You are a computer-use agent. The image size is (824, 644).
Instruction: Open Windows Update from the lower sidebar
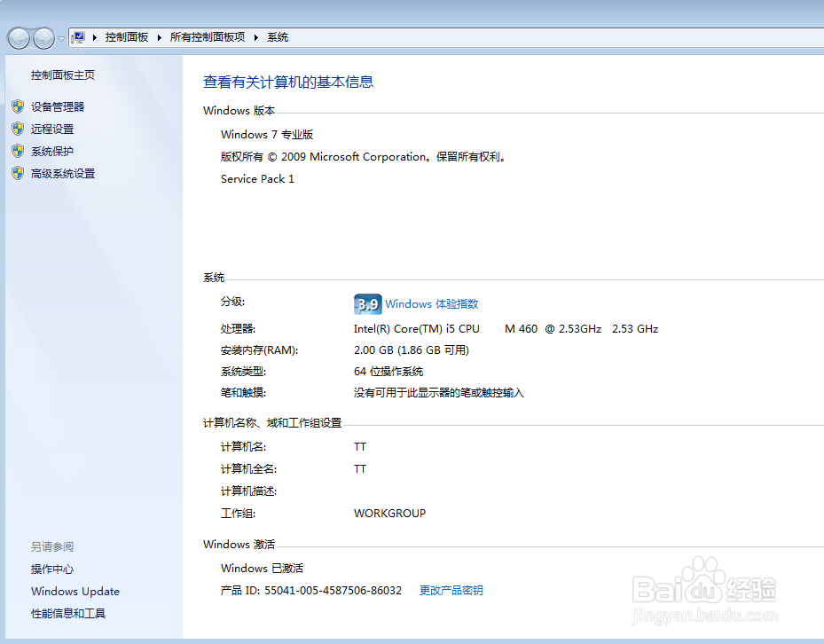[75, 591]
